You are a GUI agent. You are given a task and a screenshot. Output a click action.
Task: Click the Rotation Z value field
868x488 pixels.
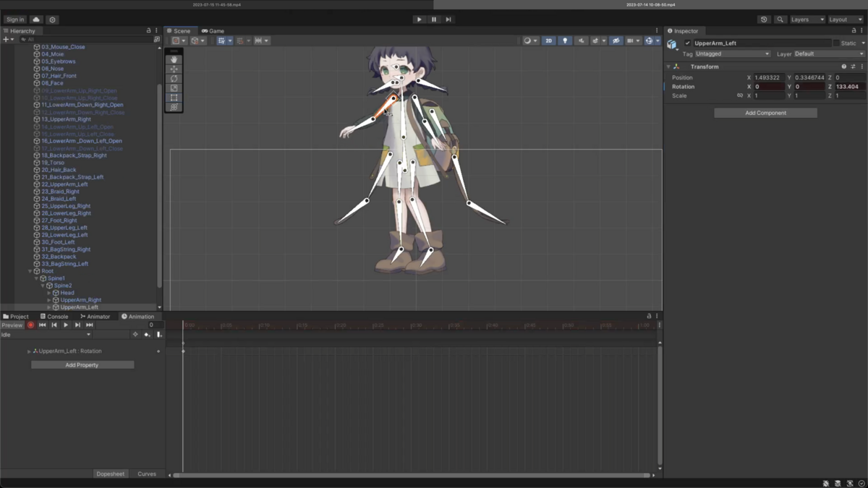coord(849,87)
